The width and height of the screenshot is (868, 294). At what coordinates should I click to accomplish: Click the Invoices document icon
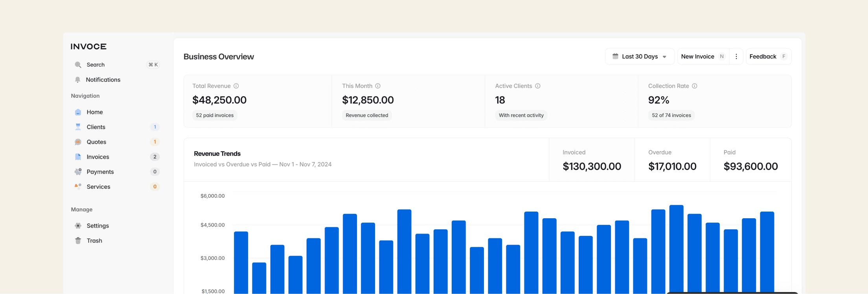pos(78,157)
